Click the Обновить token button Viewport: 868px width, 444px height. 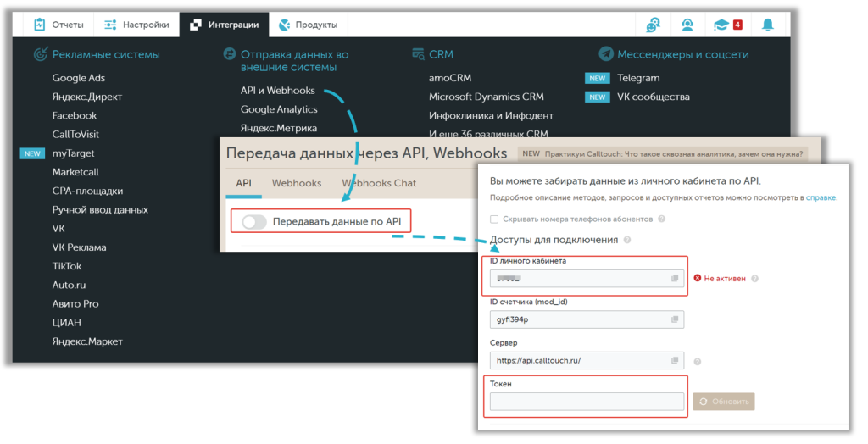point(724,402)
